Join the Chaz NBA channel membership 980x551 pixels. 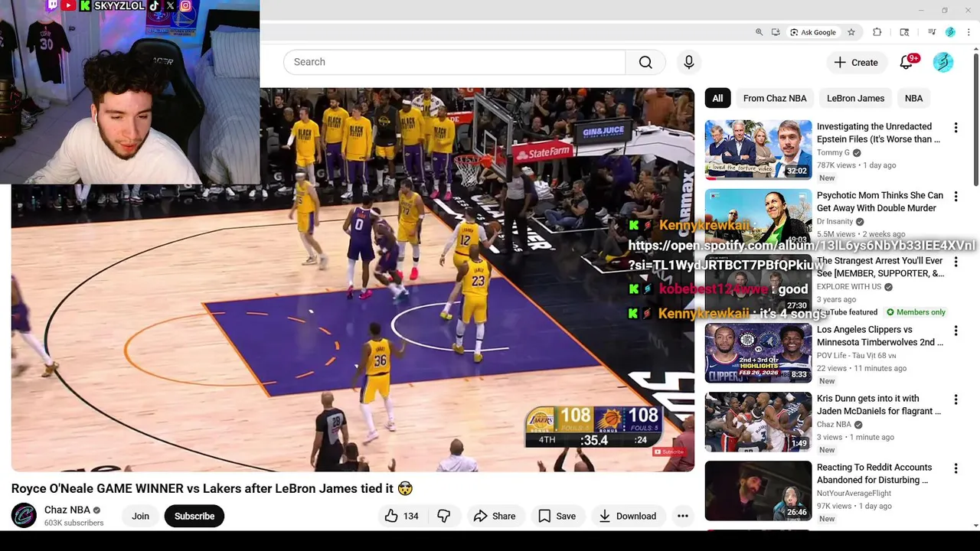(140, 516)
